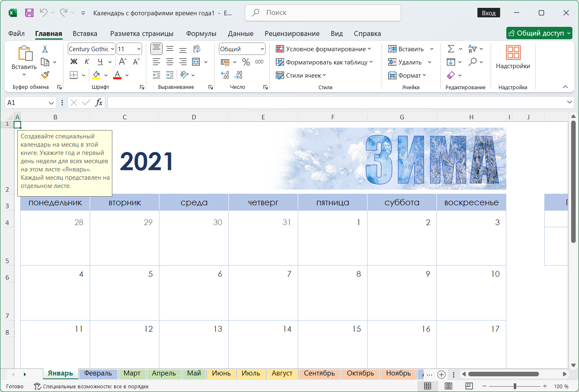Click the Undo arrow icon
579x392 pixels.
pyautogui.click(x=43, y=13)
